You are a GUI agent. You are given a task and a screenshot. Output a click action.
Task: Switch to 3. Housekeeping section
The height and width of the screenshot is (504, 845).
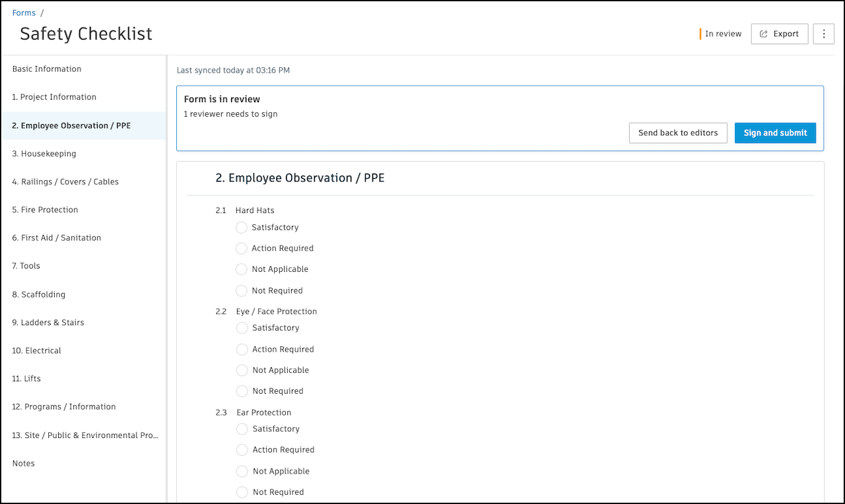[x=44, y=154]
